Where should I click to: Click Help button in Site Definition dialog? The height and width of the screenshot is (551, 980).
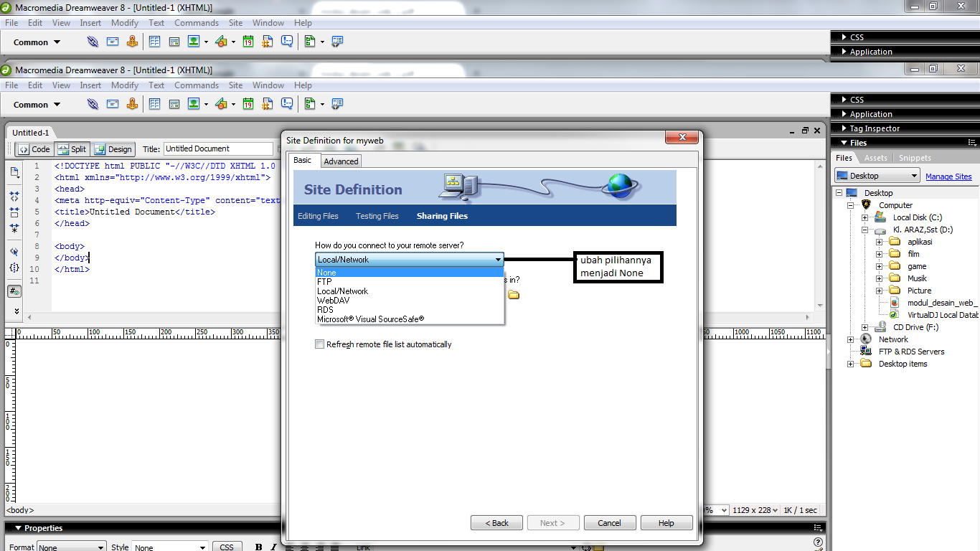666,523
